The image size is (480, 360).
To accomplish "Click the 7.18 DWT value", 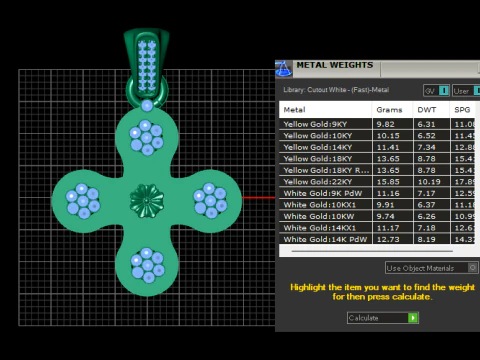I will [x=426, y=228].
